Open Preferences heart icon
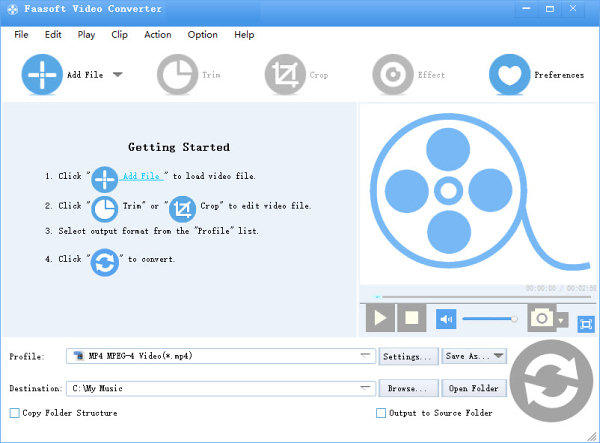Image resolution: width=600 pixels, height=443 pixels. [x=510, y=75]
